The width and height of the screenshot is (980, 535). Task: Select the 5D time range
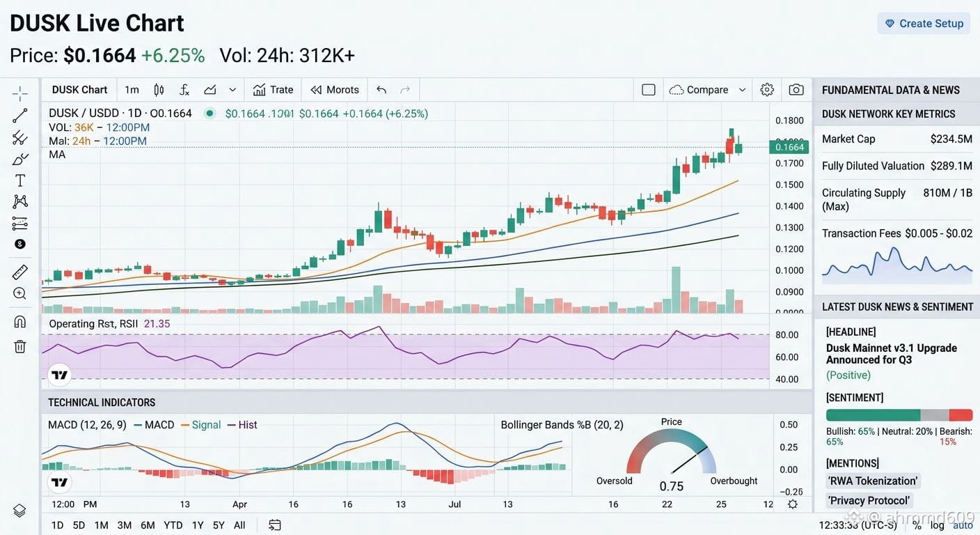(79, 525)
